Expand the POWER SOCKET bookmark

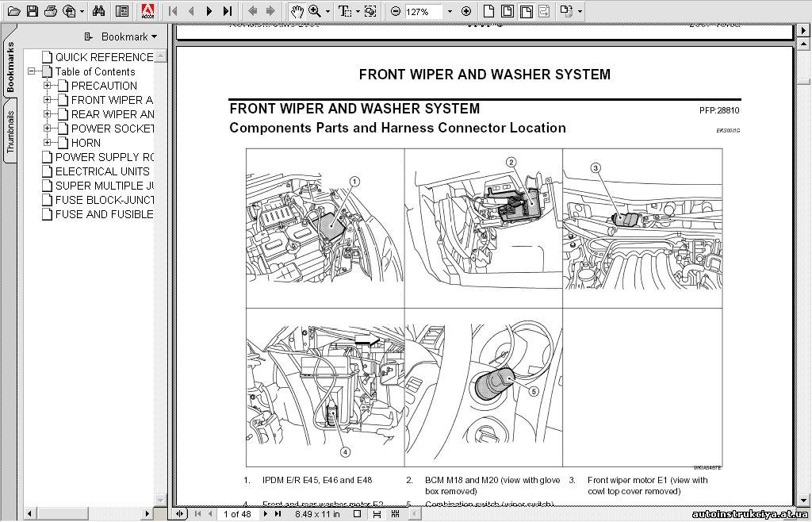pos(48,128)
